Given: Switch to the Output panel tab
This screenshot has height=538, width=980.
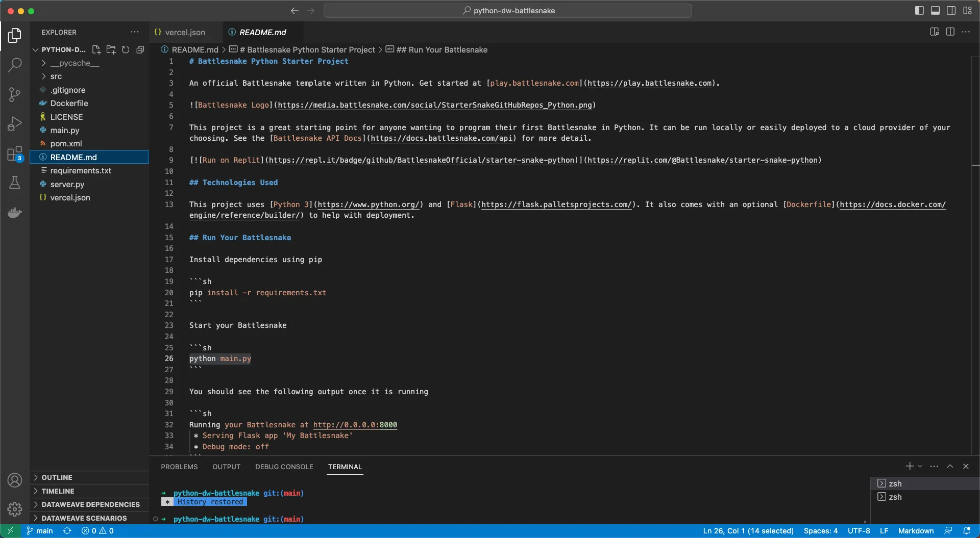Looking at the screenshot, I should click(226, 467).
